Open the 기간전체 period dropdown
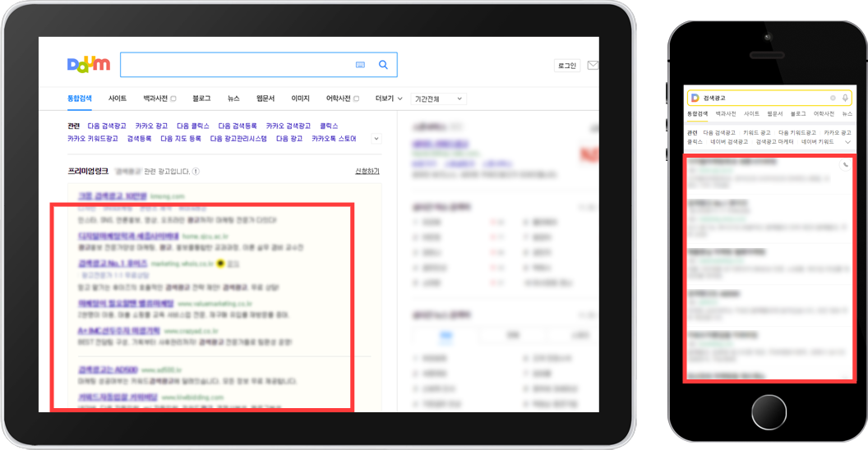 439,99
